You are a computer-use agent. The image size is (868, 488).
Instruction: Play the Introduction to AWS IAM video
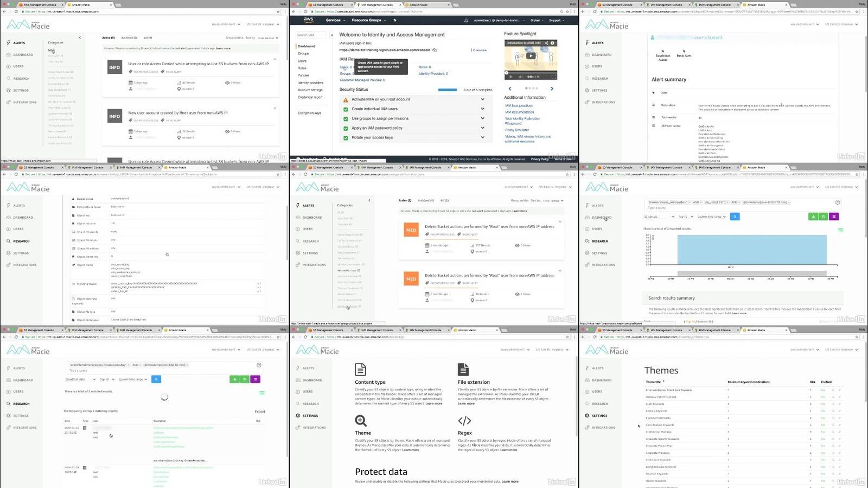pos(531,56)
